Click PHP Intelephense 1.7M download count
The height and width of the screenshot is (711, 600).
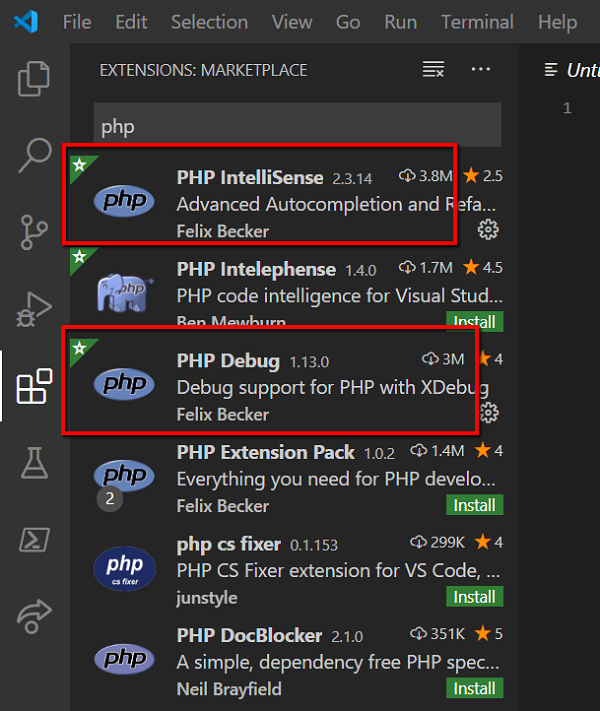pyautogui.click(x=425, y=267)
